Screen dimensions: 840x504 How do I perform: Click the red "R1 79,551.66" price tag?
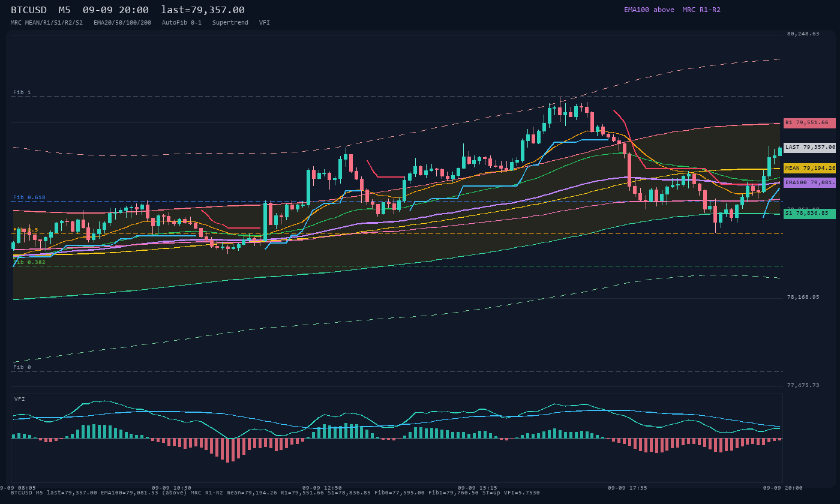coord(809,123)
